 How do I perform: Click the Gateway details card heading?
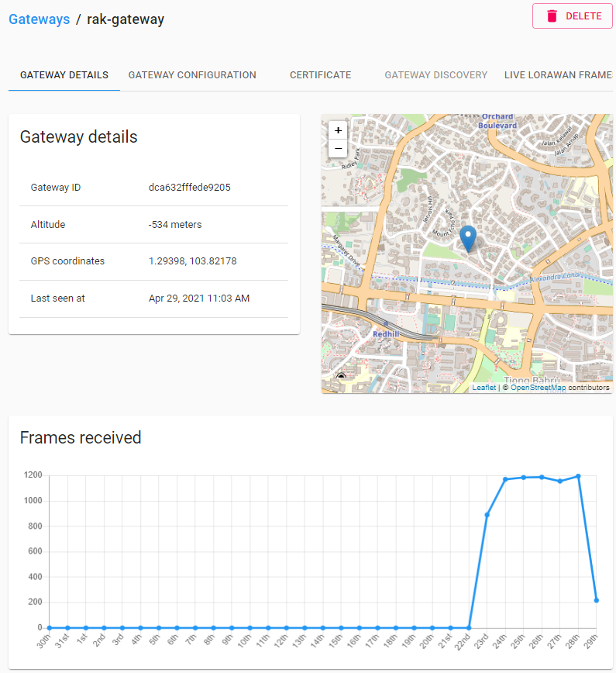[x=78, y=137]
